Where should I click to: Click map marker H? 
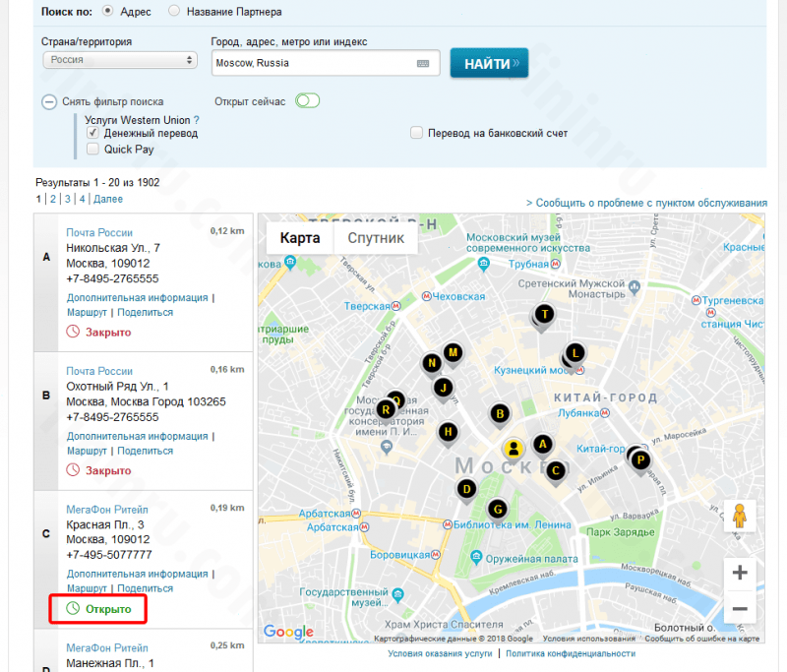click(x=449, y=432)
